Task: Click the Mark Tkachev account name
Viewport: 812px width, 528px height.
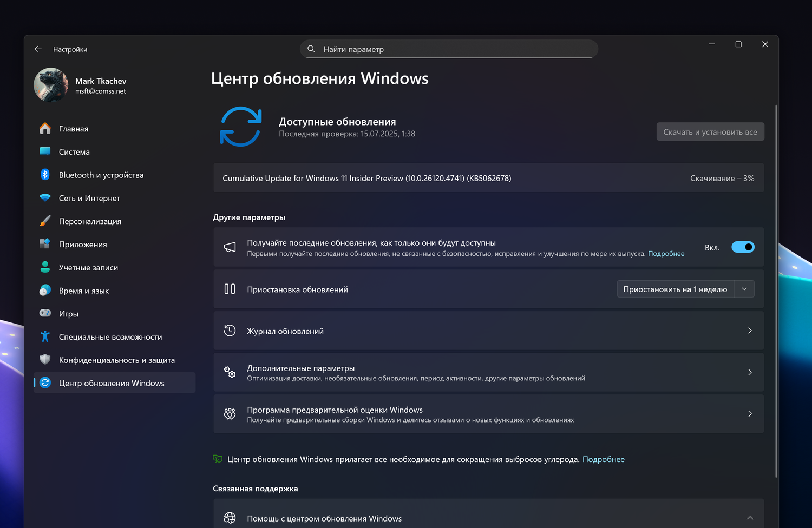Action: pyautogui.click(x=101, y=81)
